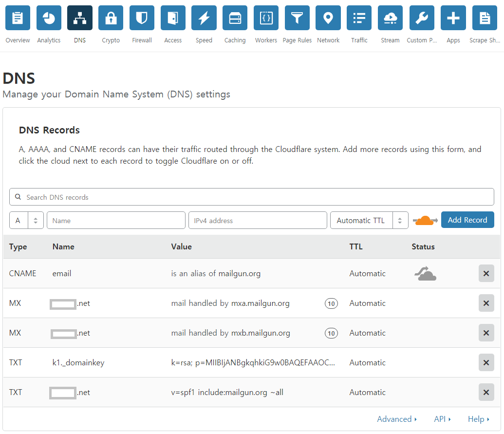Expand the API link
Screen dimensions: 504x434
(442, 419)
